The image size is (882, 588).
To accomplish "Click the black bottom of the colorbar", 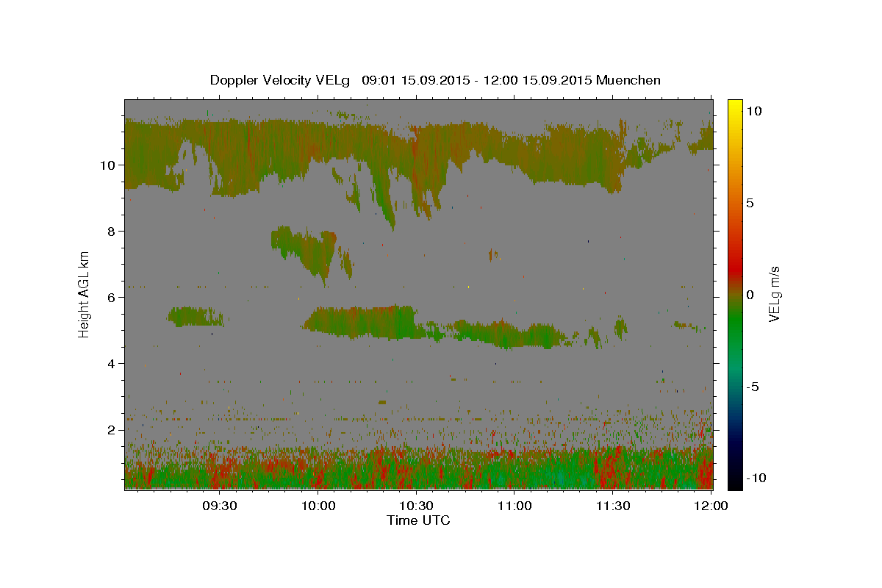I will (x=734, y=482).
